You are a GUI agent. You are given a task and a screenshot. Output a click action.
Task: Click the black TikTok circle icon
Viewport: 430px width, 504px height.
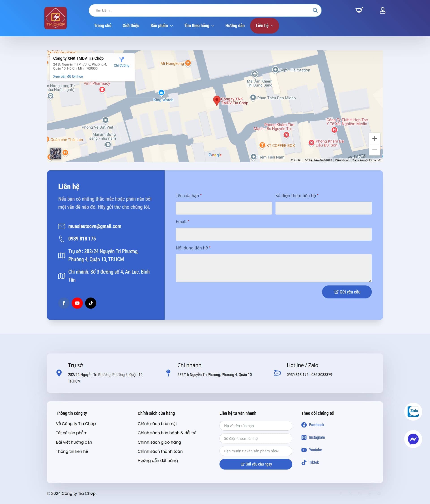90,303
